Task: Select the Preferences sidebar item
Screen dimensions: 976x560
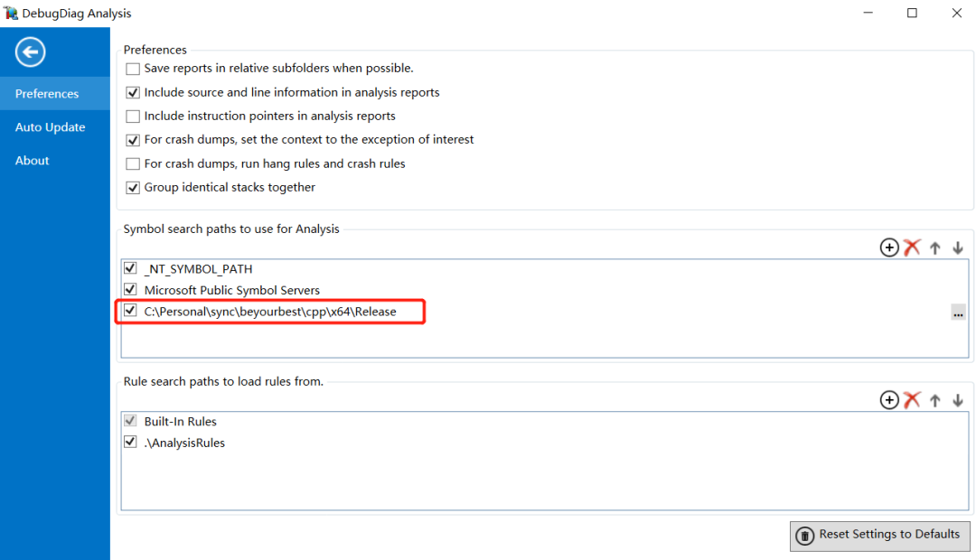Action: pos(47,94)
